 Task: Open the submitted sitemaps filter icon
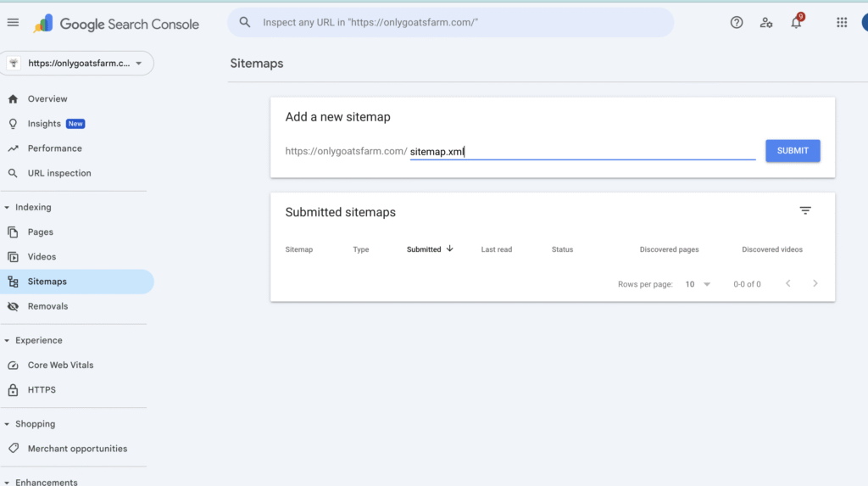pyautogui.click(x=805, y=210)
